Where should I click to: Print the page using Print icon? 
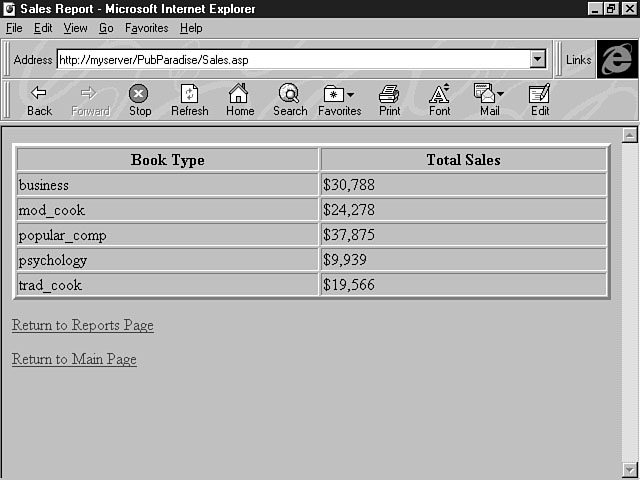tap(389, 99)
